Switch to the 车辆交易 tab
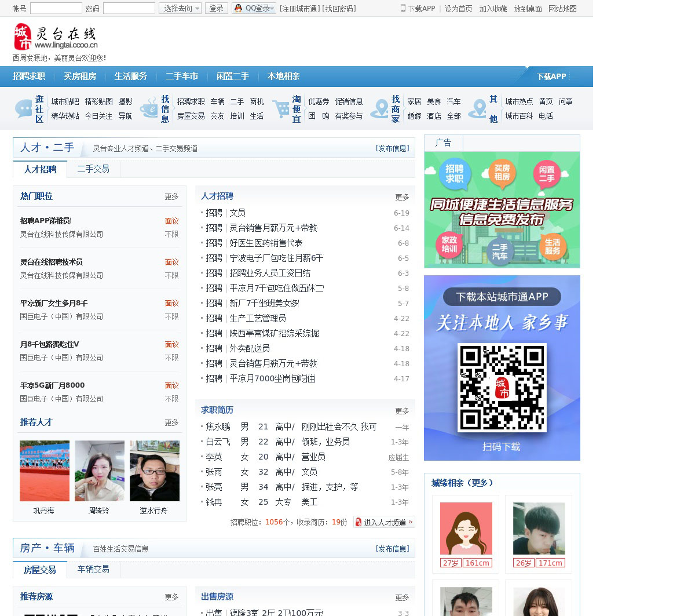Screen dimensions: 695x616 pyautogui.click(x=93, y=569)
